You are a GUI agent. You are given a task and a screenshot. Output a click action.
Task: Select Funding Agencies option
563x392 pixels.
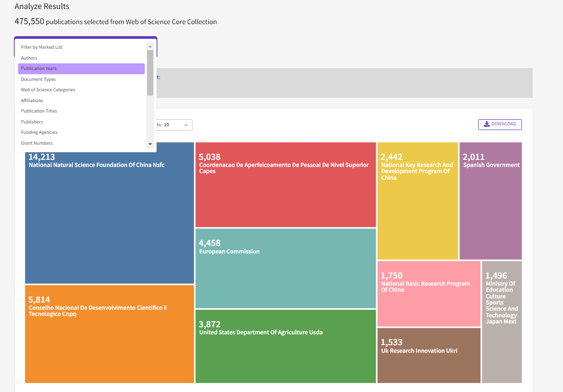[x=81, y=132]
